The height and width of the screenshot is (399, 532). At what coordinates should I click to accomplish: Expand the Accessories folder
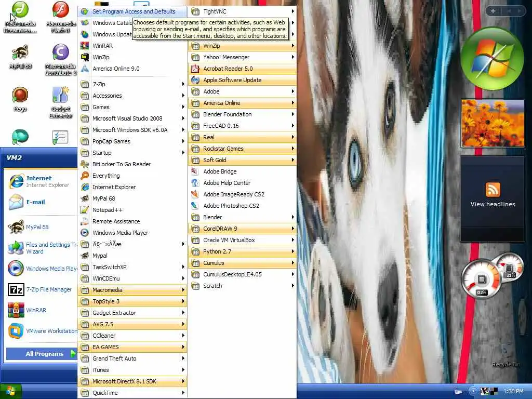(x=132, y=96)
